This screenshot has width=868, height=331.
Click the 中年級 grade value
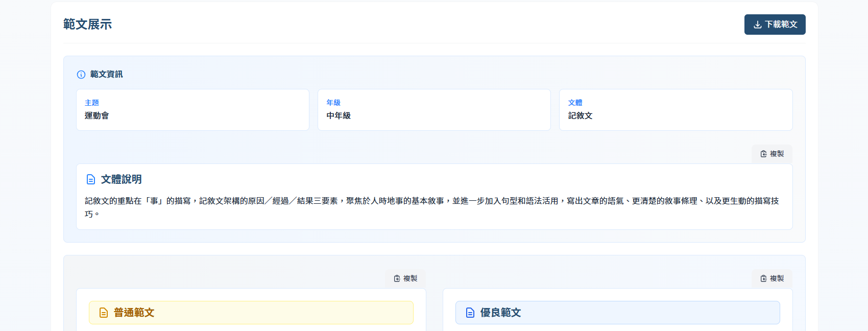pos(339,115)
